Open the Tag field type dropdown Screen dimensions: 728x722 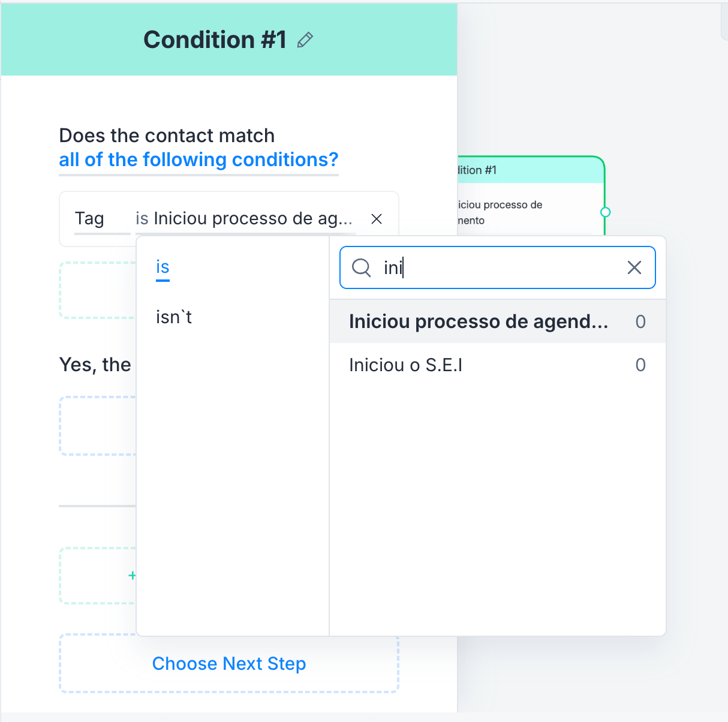[x=89, y=219]
